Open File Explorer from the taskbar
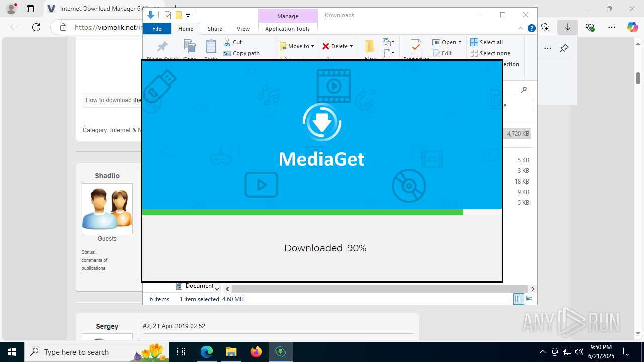The image size is (644, 362). click(231, 352)
